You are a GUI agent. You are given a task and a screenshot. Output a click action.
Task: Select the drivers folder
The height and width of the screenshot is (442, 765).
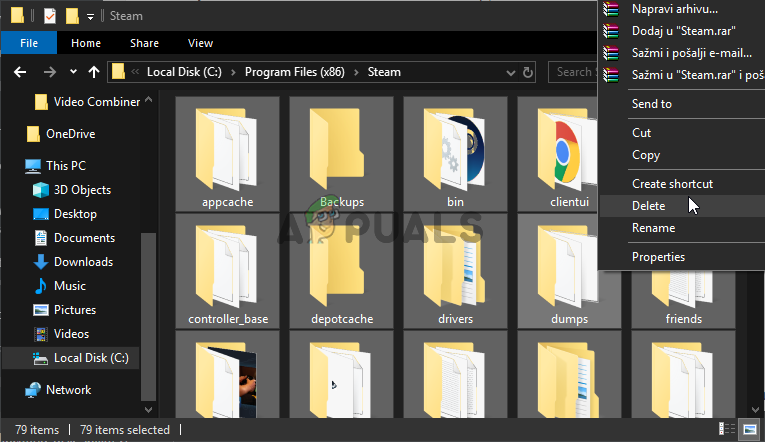pyautogui.click(x=455, y=271)
